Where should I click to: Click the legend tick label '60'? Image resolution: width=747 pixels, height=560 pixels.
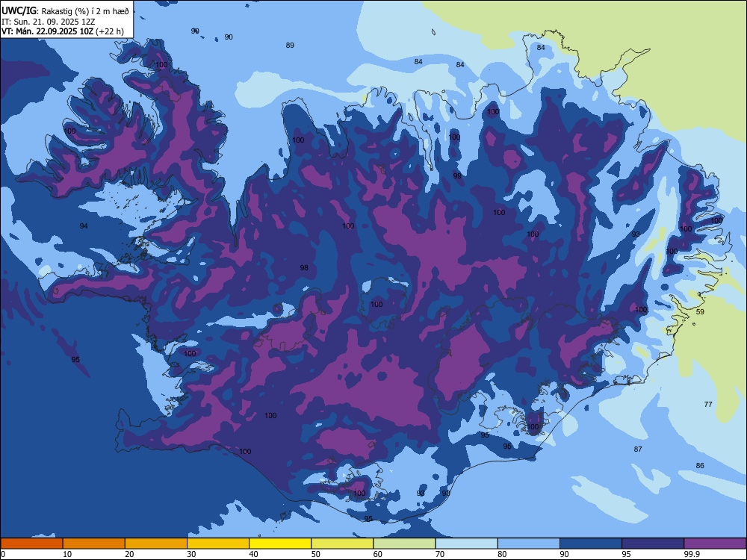(x=378, y=554)
